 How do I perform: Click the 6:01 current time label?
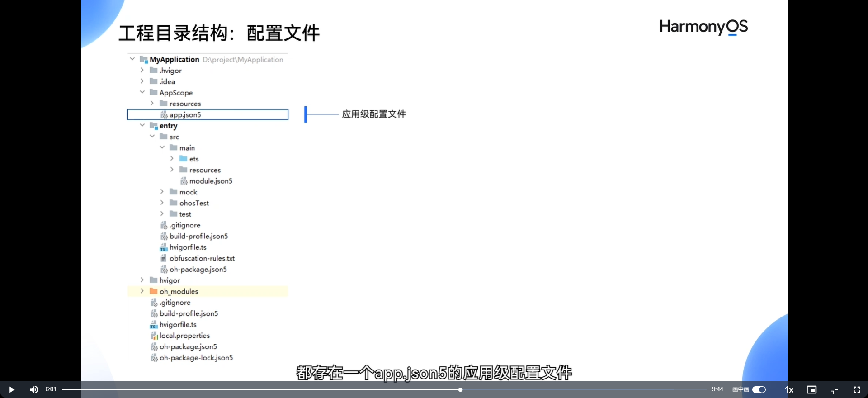click(51, 389)
